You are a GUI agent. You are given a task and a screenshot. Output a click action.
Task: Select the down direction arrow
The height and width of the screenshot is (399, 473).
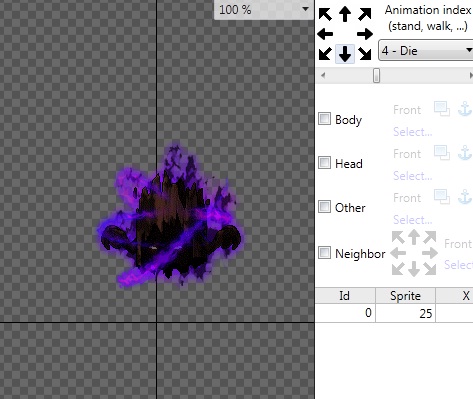345,54
